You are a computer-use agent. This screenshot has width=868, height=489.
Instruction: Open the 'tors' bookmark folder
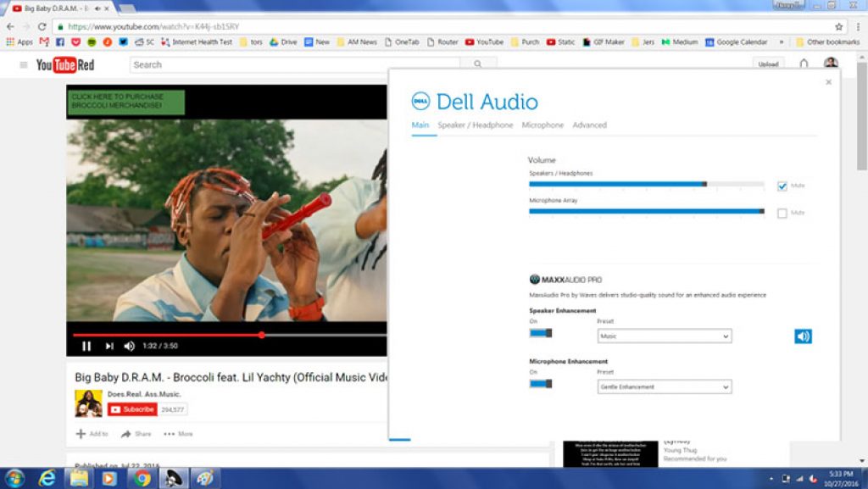(x=251, y=42)
